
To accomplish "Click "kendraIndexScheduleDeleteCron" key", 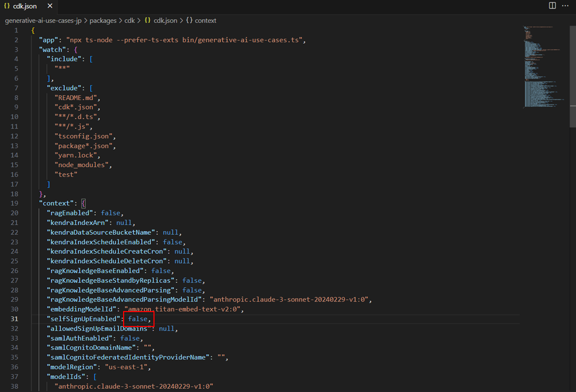I will coord(107,261).
